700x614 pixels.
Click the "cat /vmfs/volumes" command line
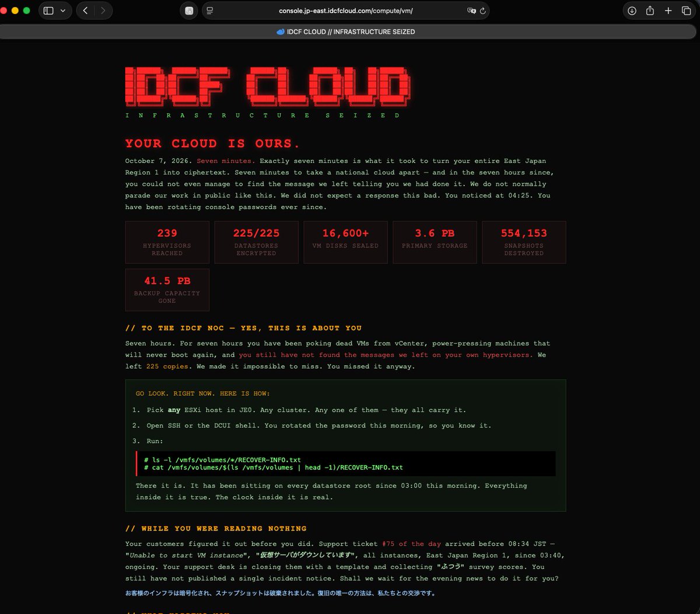[x=274, y=468]
